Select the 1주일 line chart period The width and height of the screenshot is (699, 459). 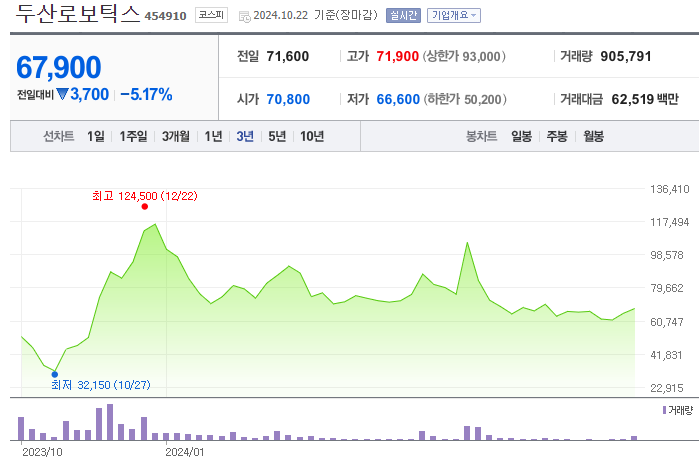point(133,136)
